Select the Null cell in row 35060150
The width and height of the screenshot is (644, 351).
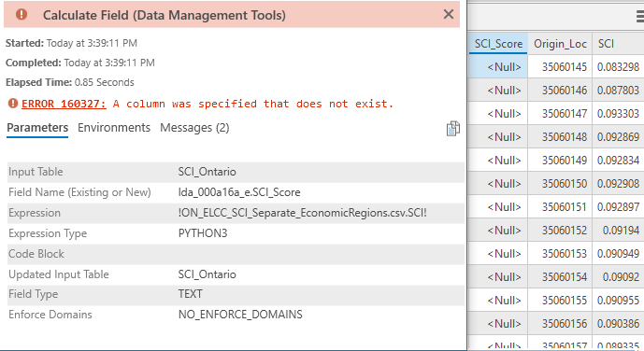point(498,184)
